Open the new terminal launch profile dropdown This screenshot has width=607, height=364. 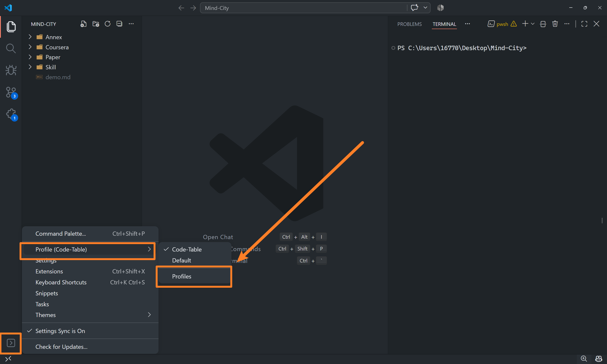pyautogui.click(x=533, y=24)
